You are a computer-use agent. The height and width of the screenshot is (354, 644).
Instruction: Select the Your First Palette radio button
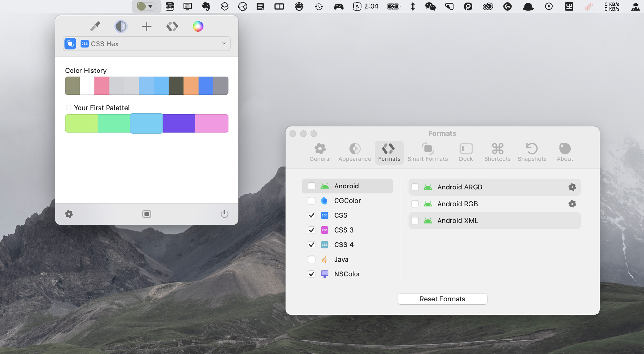pyautogui.click(x=69, y=108)
